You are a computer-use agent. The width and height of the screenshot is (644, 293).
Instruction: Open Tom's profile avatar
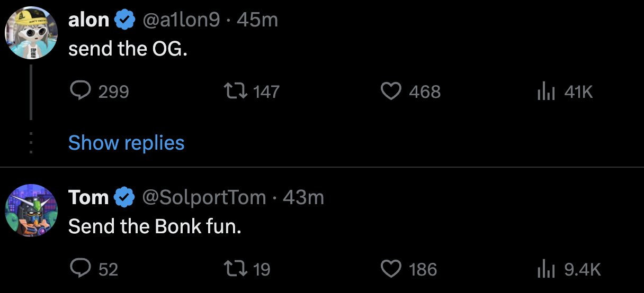click(31, 210)
